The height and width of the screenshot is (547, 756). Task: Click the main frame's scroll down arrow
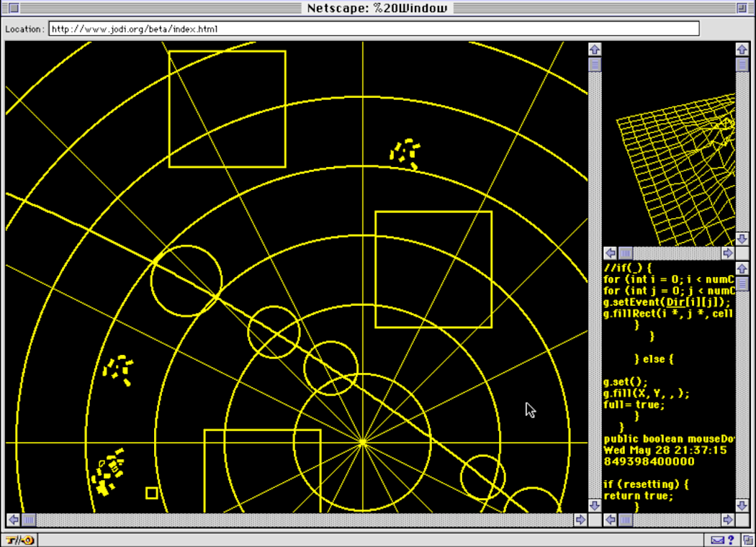(595, 505)
